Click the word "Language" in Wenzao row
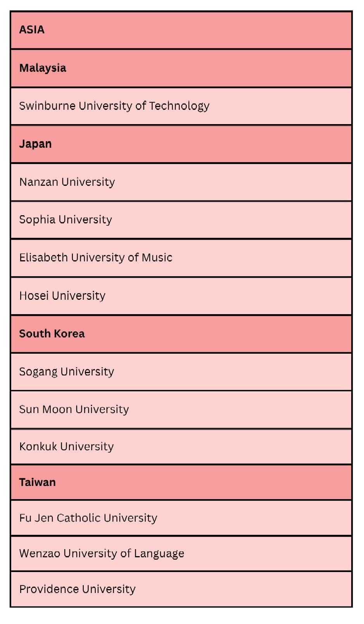The image size is (364, 624). (159, 553)
